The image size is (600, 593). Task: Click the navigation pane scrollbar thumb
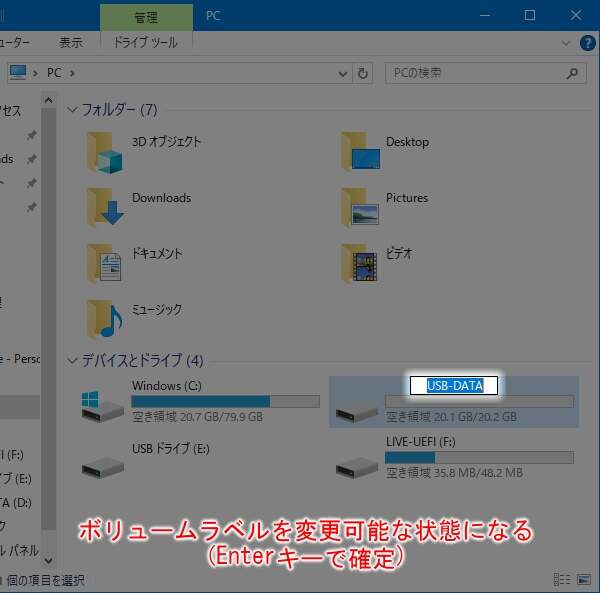tap(49, 319)
